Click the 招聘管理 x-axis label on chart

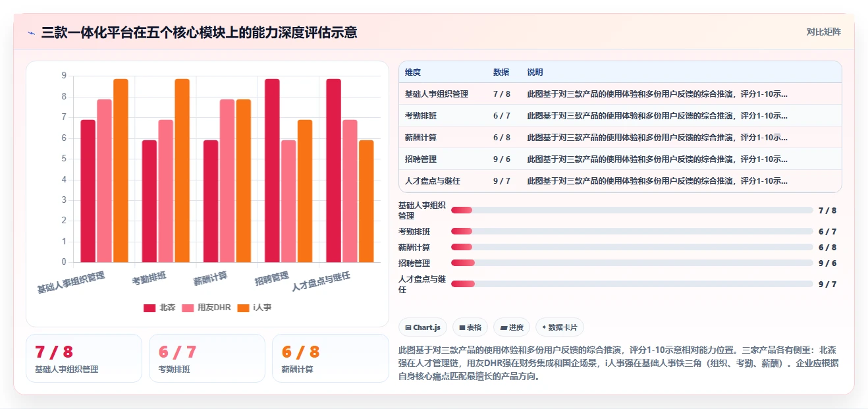[x=272, y=278]
